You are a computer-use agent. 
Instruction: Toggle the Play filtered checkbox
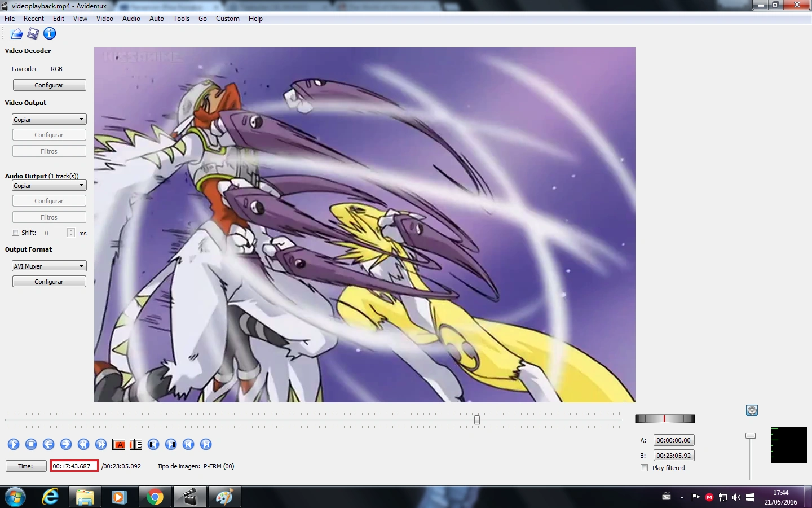645,468
